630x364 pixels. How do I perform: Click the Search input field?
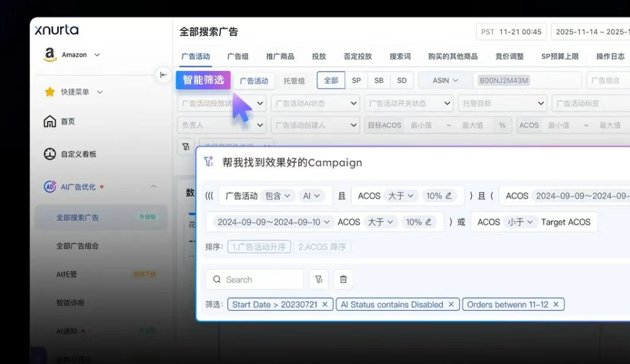click(x=255, y=279)
